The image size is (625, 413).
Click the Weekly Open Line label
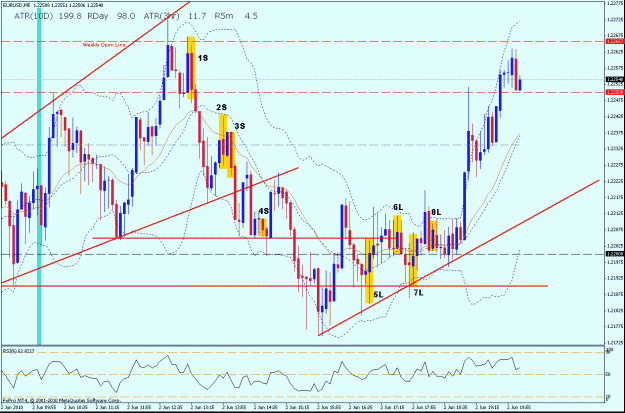click(x=104, y=45)
